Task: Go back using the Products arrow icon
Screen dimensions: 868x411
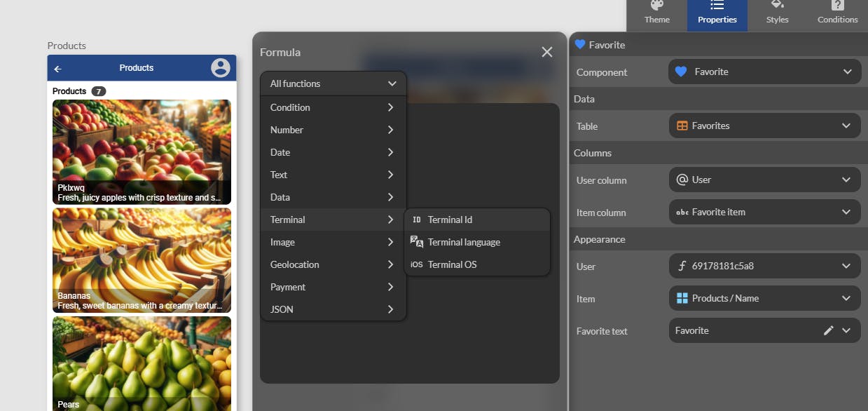Action: click(x=58, y=68)
